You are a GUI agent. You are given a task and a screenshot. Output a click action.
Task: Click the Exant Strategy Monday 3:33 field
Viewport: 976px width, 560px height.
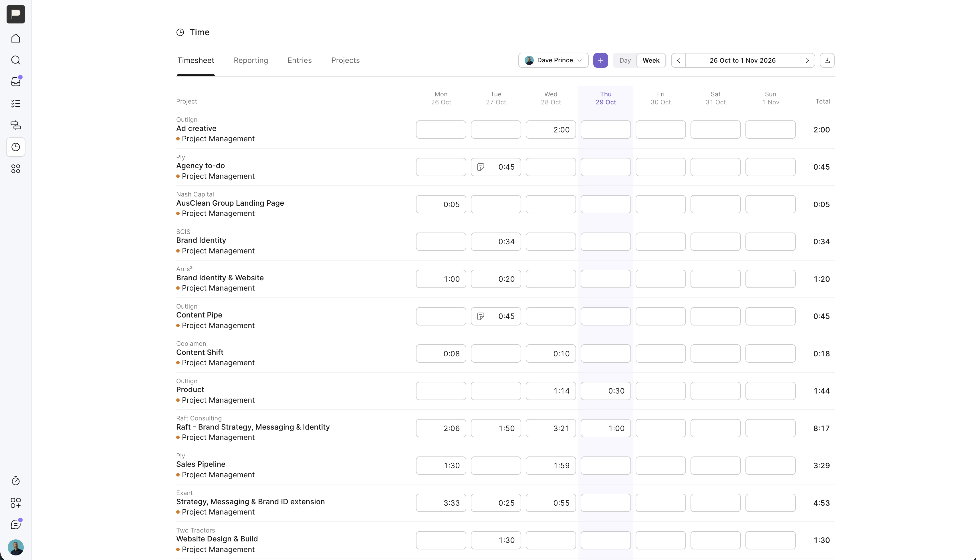pyautogui.click(x=441, y=503)
